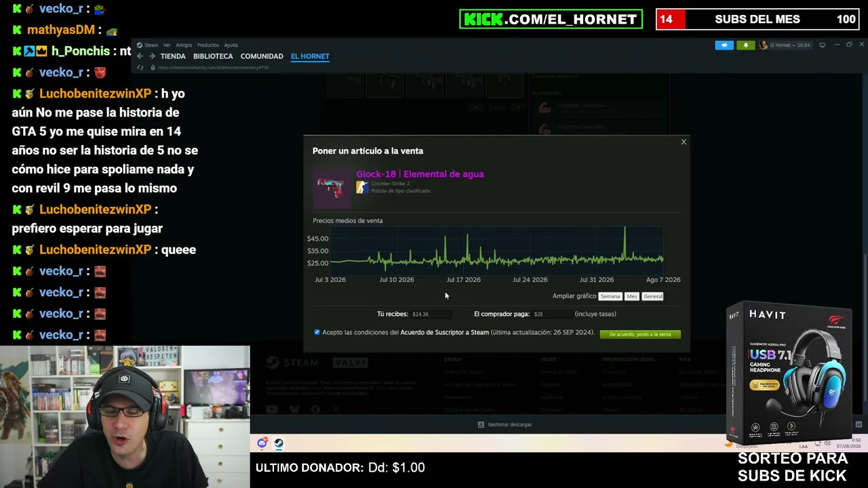Open Steam notifications bell

tap(745, 45)
